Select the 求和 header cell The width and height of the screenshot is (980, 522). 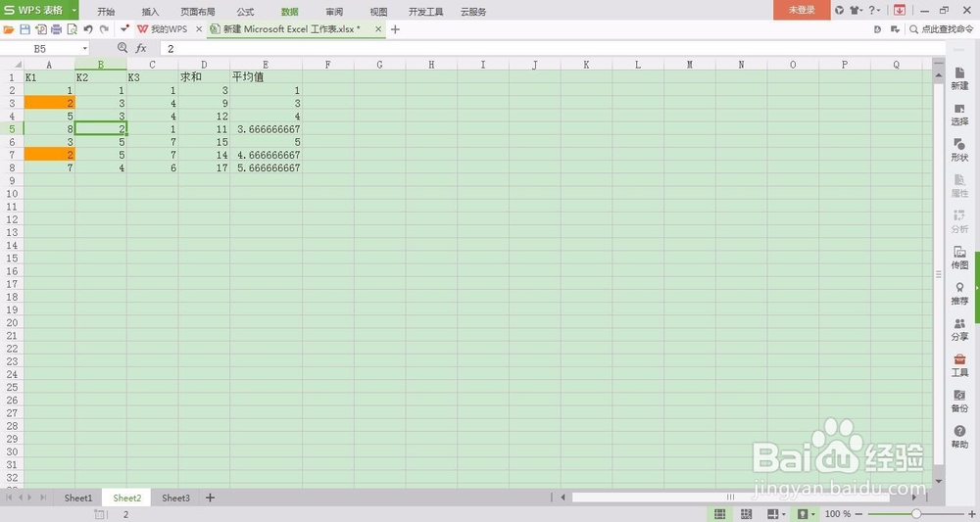(x=204, y=77)
